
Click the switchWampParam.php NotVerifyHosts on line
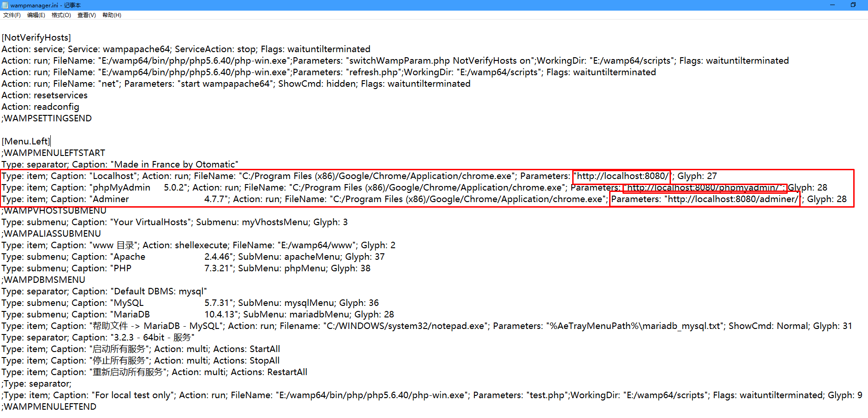pyautogui.click(x=395, y=61)
